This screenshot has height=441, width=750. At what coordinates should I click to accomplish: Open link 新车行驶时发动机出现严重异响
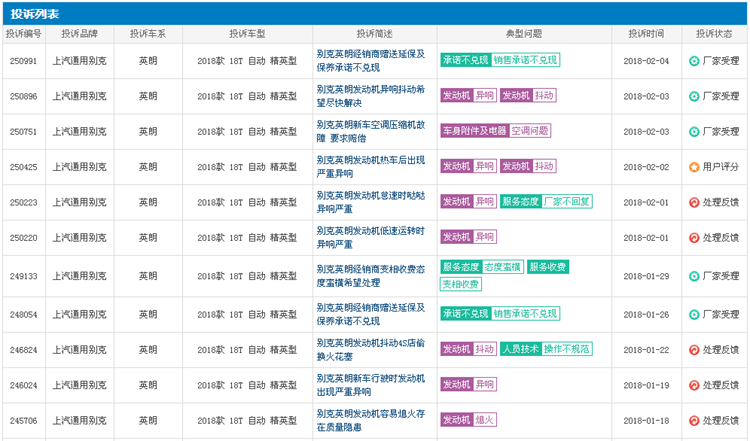(x=371, y=385)
